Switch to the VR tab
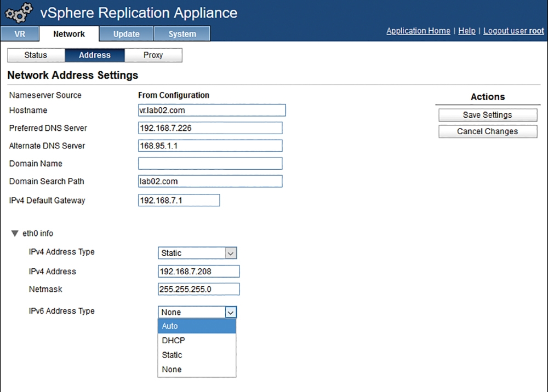The height and width of the screenshot is (392, 548). tap(20, 34)
